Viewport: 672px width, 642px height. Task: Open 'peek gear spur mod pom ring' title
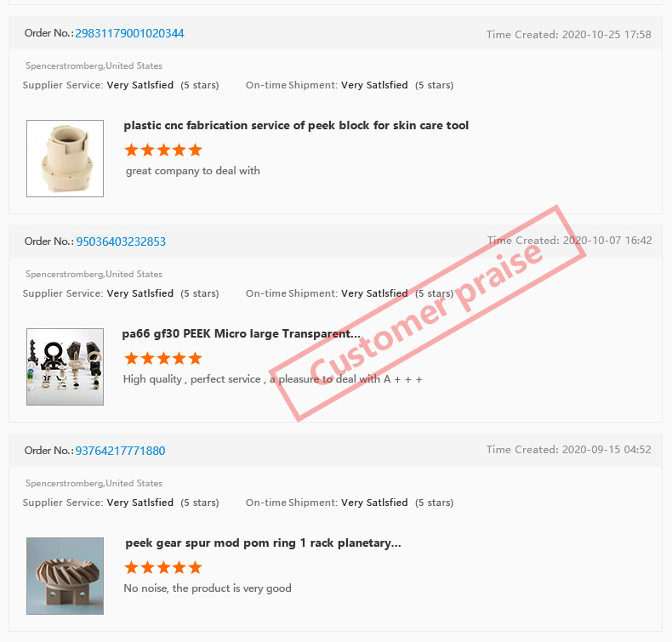coord(263,543)
